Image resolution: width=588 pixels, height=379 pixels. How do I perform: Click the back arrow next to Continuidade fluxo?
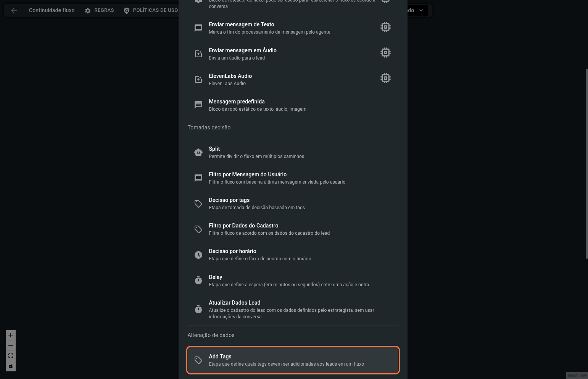coord(14,11)
